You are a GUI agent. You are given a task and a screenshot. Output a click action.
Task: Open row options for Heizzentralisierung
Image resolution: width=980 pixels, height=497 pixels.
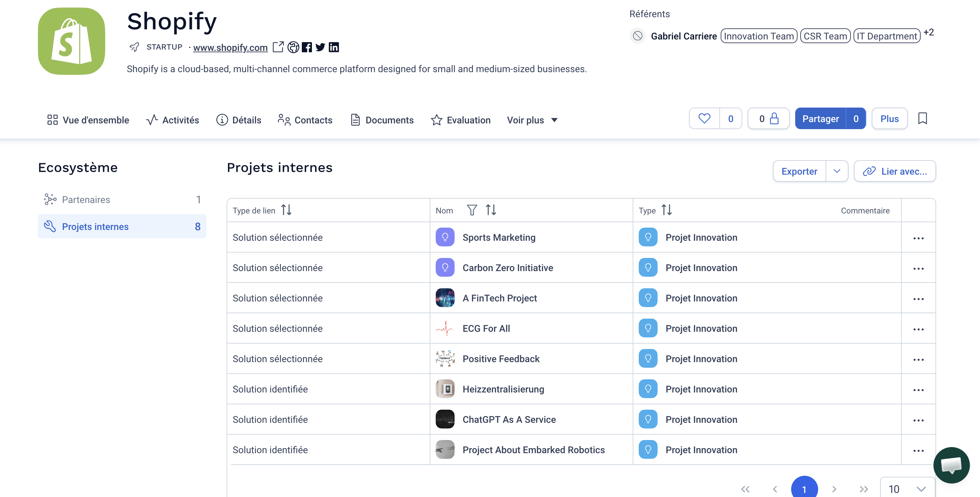pos(918,390)
